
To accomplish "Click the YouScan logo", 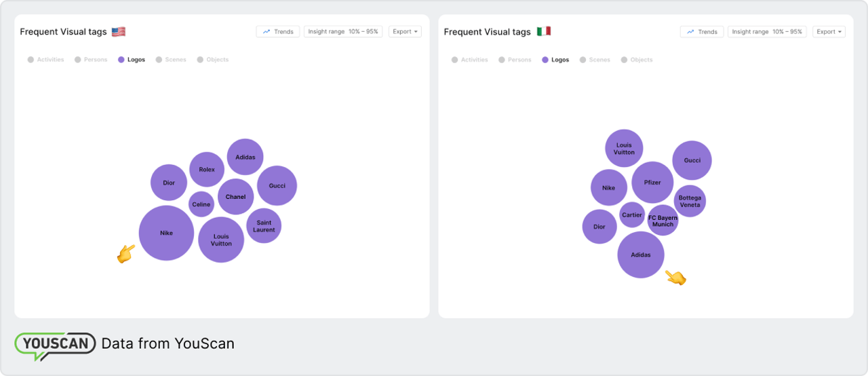I will pyautogui.click(x=55, y=345).
